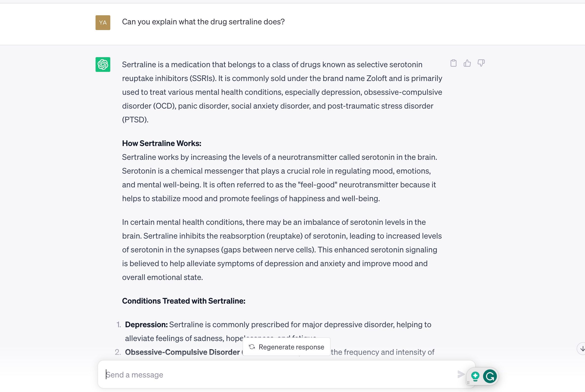The width and height of the screenshot is (585, 392).
Task: Click the green ChatGPT logo avatar
Action: 102,65
